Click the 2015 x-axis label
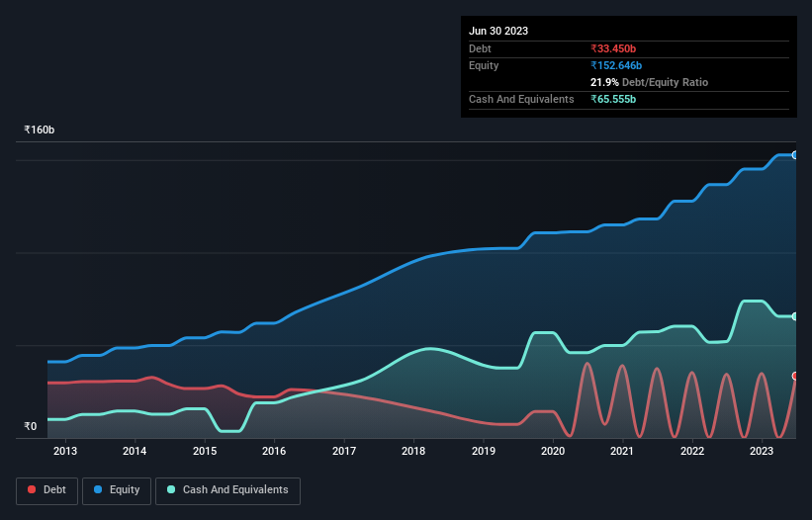Image resolution: width=812 pixels, height=520 pixels. coord(205,451)
